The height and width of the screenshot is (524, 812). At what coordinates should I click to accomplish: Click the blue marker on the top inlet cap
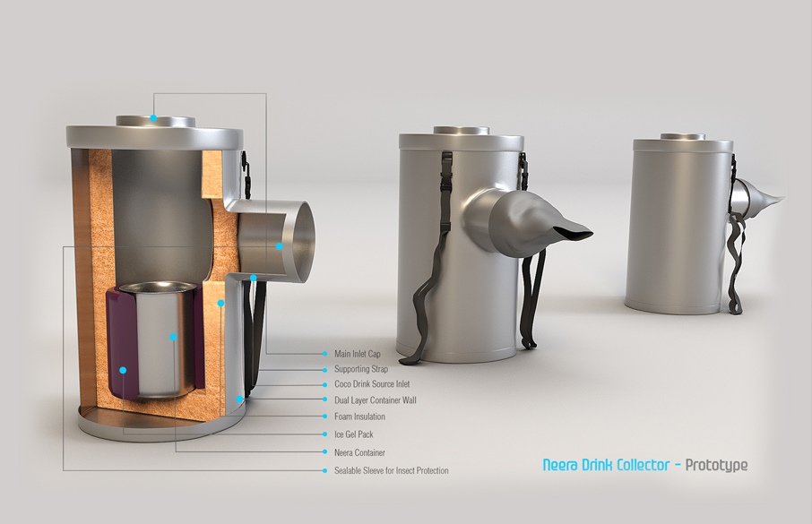(x=154, y=117)
